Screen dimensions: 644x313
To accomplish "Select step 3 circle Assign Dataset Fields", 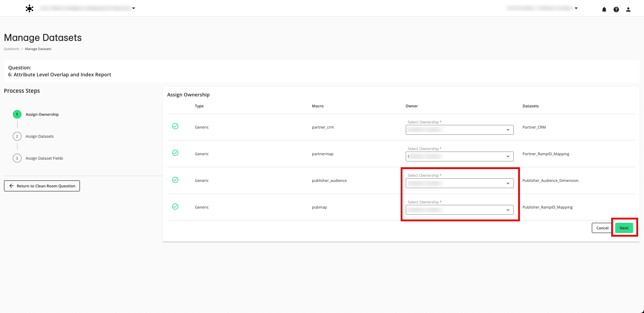I will pos(17,158).
